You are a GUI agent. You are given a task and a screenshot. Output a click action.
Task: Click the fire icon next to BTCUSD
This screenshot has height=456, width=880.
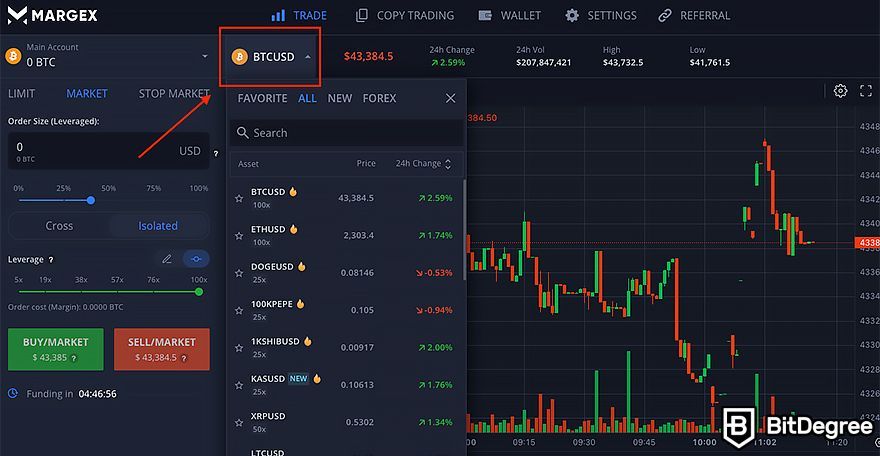click(293, 192)
